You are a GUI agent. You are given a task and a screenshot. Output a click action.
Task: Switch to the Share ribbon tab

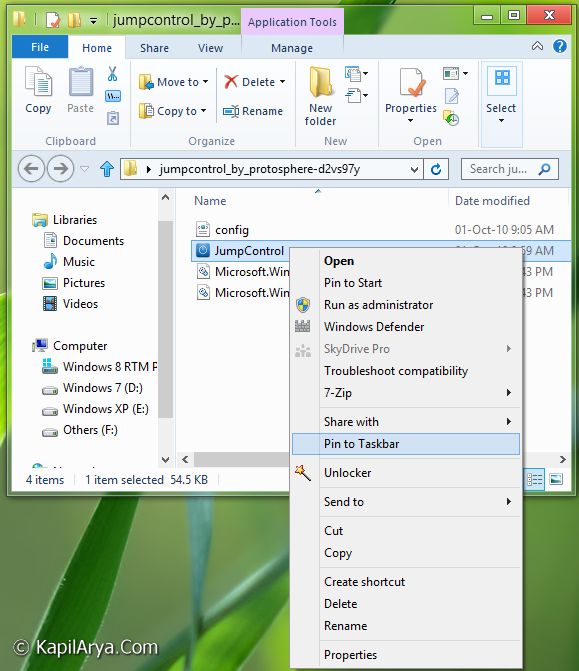(154, 48)
